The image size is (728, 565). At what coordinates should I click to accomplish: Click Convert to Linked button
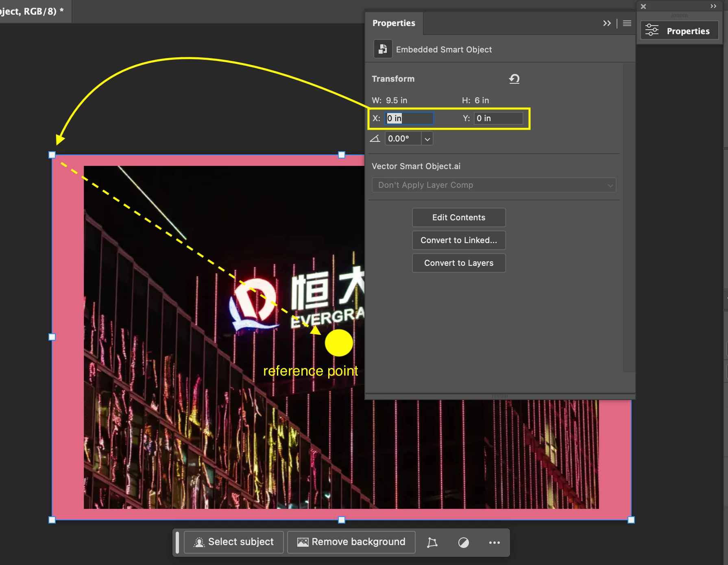click(459, 240)
